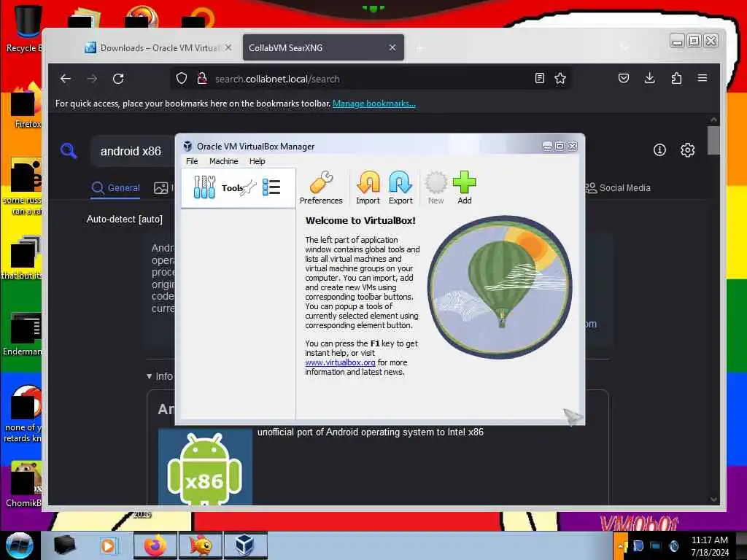Maximize the VirtualBox Manager window
Image resolution: width=747 pixels, height=560 pixels.
click(560, 146)
